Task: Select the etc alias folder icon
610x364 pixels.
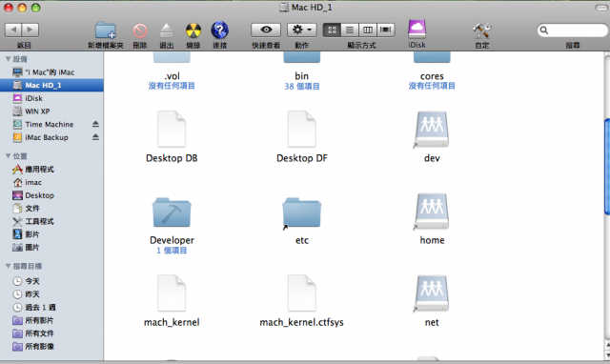Action: point(301,213)
